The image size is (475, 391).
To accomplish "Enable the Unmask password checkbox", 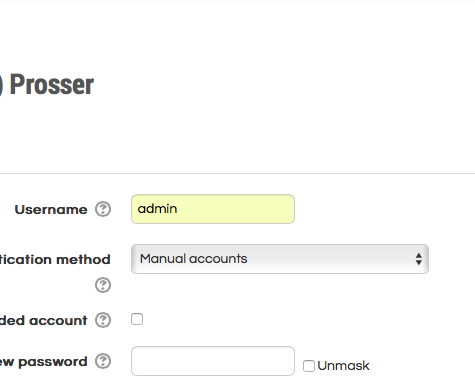I will (309, 366).
